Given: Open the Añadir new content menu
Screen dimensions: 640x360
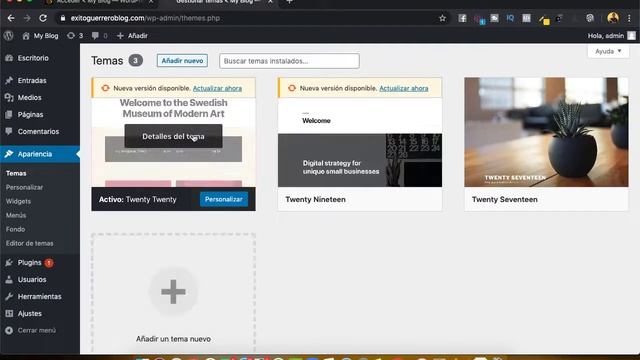Looking at the screenshot, I should coord(132,36).
